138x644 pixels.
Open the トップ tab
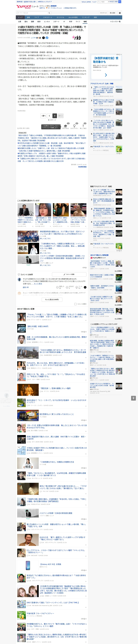20,17
